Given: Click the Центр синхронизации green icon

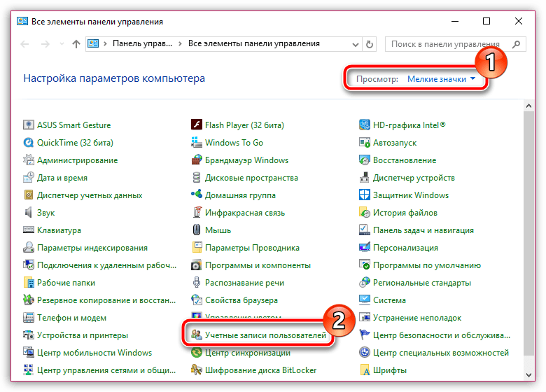Looking at the screenshot, I should pos(197,353).
